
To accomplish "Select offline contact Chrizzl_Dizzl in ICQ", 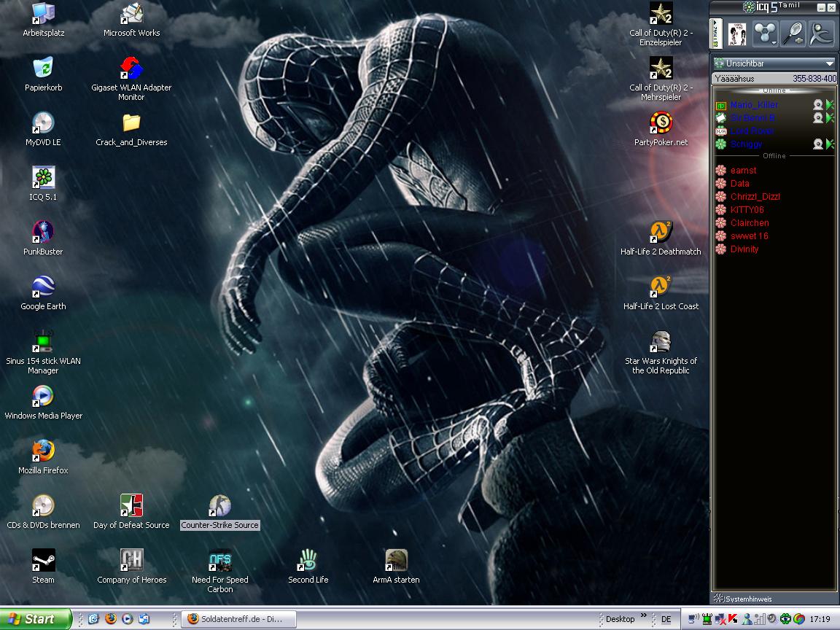I will pos(755,197).
